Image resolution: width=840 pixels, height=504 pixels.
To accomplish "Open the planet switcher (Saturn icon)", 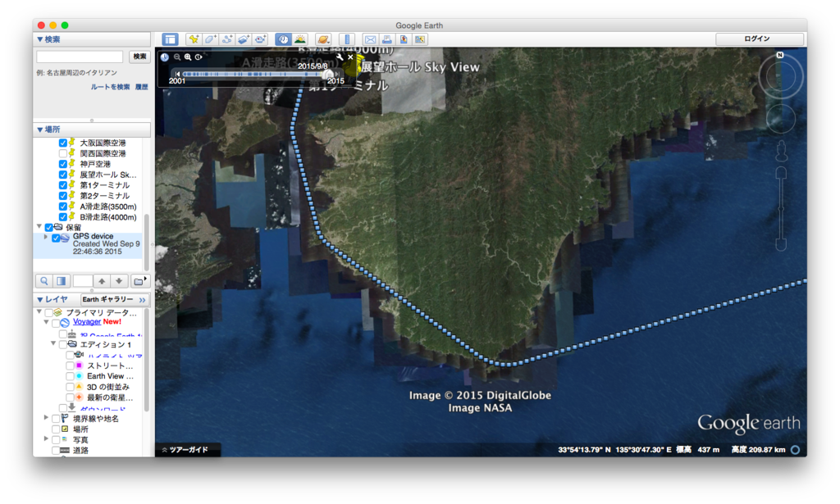I will (x=323, y=39).
